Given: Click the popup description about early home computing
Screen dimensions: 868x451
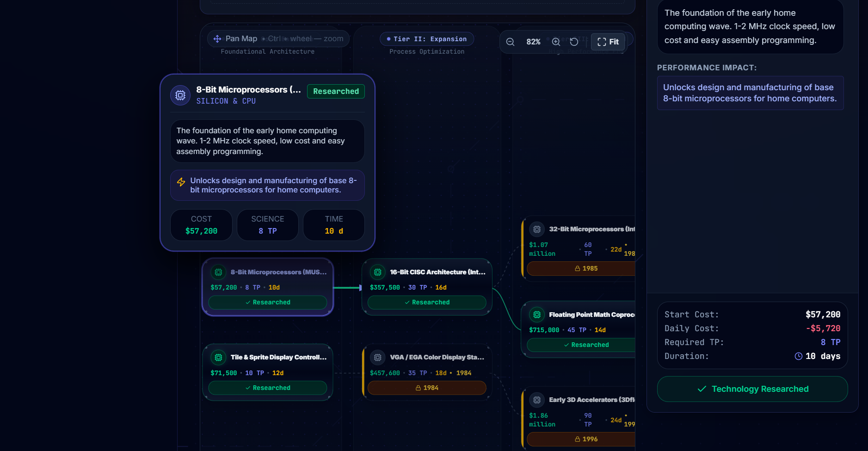Looking at the screenshot, I should (267, 141).
